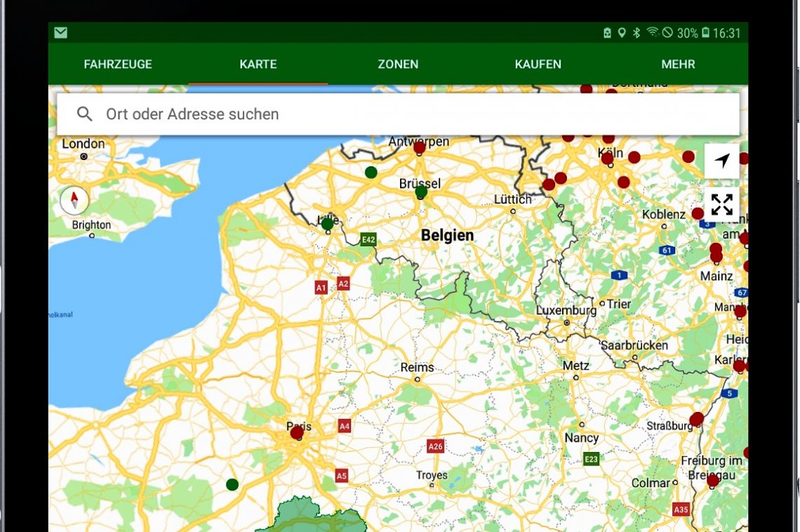The width and height of the screenshot is (800, 532).
Task: Tap the red marker at Freiburg im Breisgau
Action: click(x=713, y=480)
